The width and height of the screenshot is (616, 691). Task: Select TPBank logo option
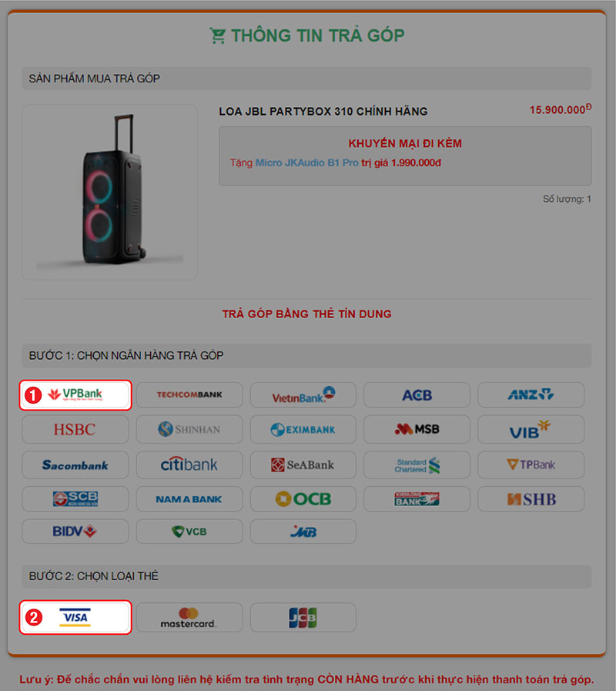pyautogui.click(x=531, y=465)
